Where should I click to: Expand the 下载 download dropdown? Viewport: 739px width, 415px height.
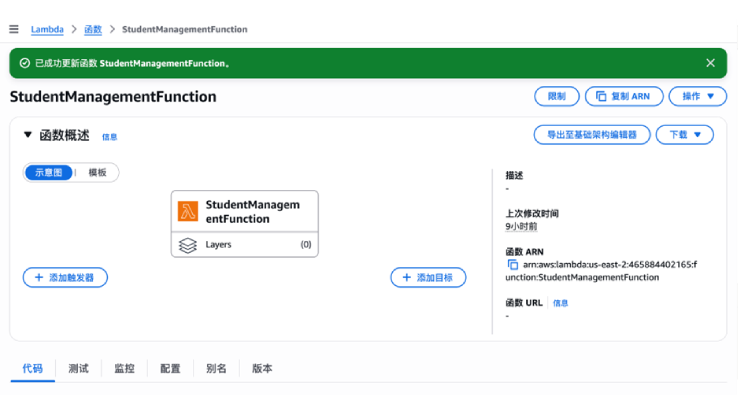click(x=684, y=134)
